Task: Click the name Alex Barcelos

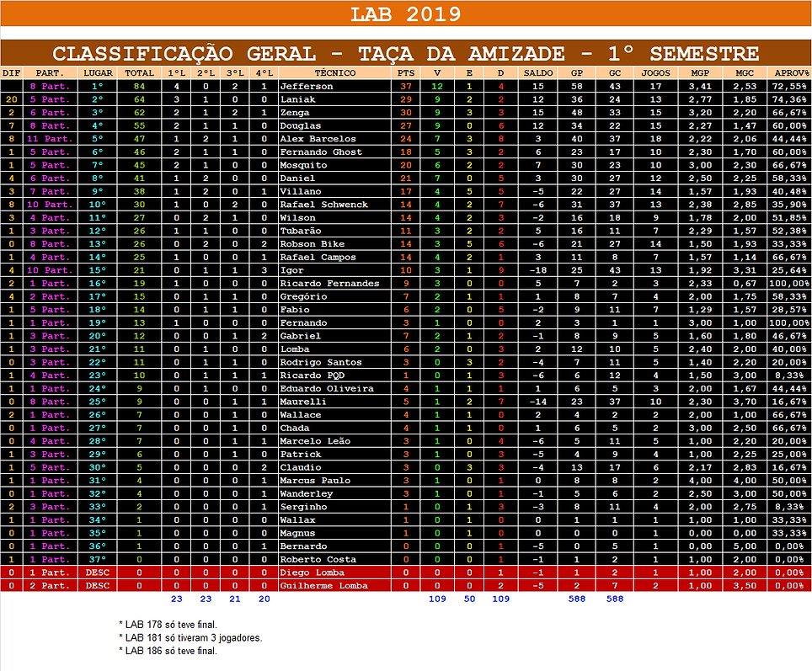Action: click(x=318, y=139)
